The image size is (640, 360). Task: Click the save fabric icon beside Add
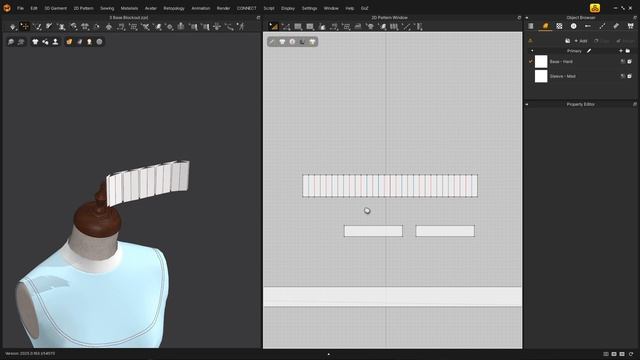pos(567,41)
